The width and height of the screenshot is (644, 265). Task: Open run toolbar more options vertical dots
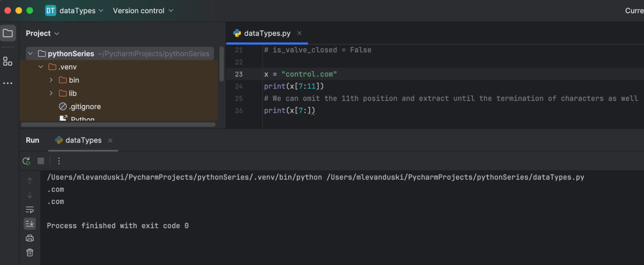tap(59, 161)
